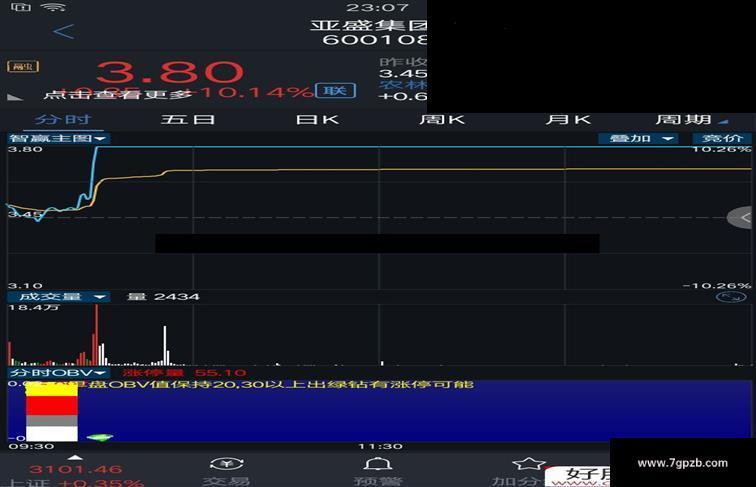Click 点击查看更多 for more details
This screenshot has height=487, width=756.
click(117, 94)
